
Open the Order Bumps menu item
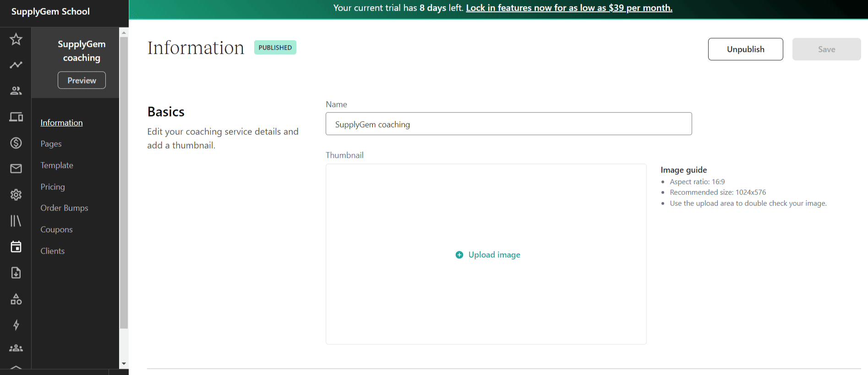(64, 208)
